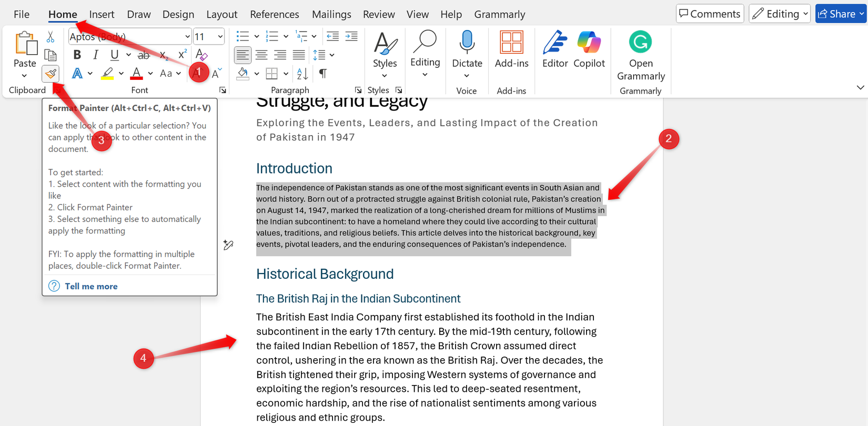This screenshot has height=426, width=868.
Task: Open the Styles gallery
Action: pyautogui.click(x=385, y=55)
